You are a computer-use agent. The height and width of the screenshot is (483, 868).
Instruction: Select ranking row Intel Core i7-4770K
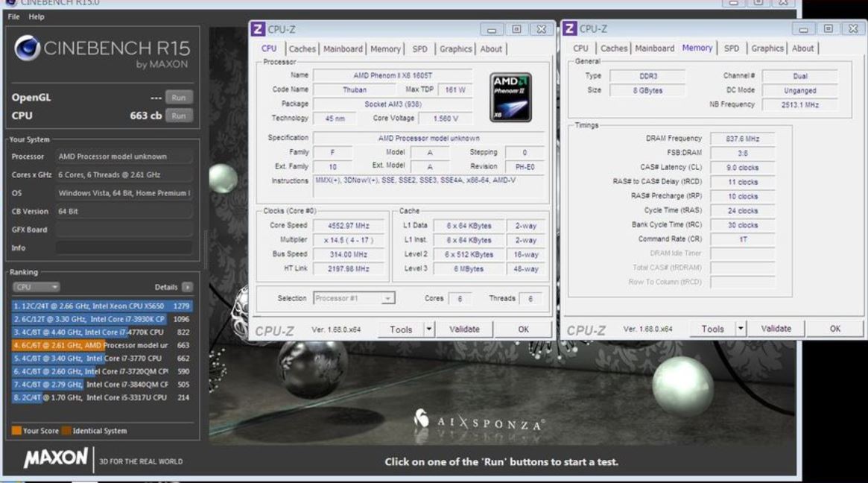pos(102,332)
